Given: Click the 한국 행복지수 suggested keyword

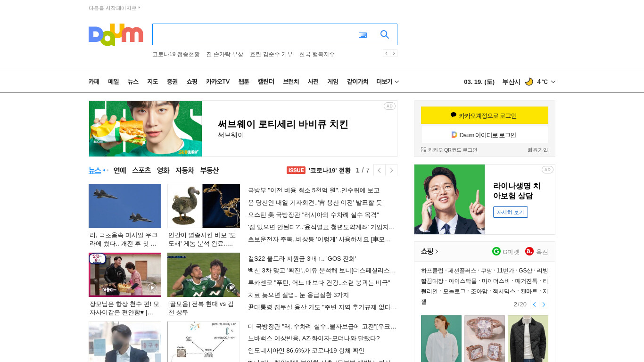Looking at the screenshot, I should tap(317, 54).
